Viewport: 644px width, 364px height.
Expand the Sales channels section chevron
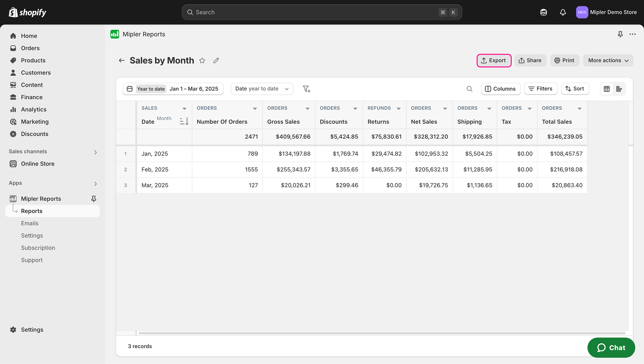pyautogui.click(x=96, y=152)
